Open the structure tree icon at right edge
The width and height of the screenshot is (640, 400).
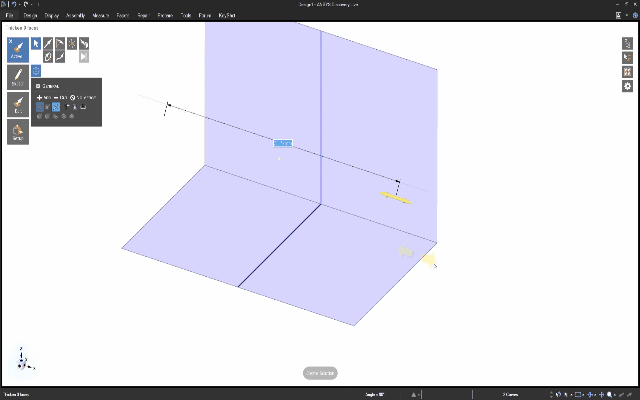click(x=627, y=43)
